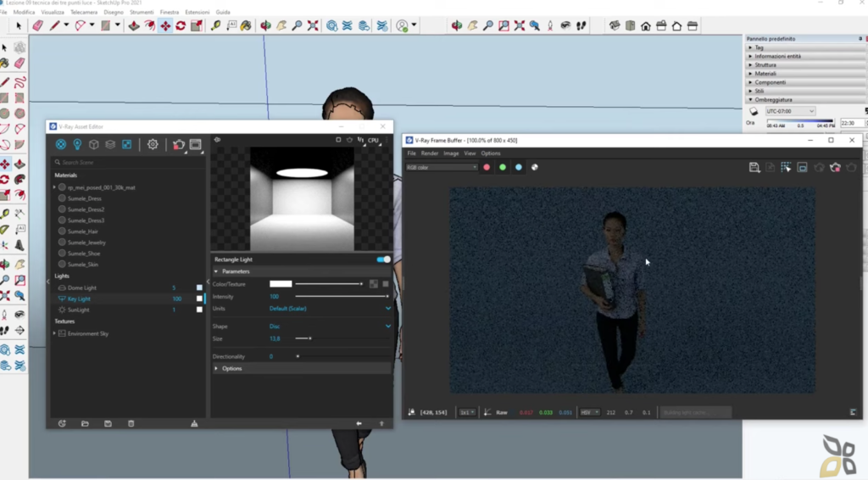Open Render Elements layers category in Asset Editor

coord(110,144)
